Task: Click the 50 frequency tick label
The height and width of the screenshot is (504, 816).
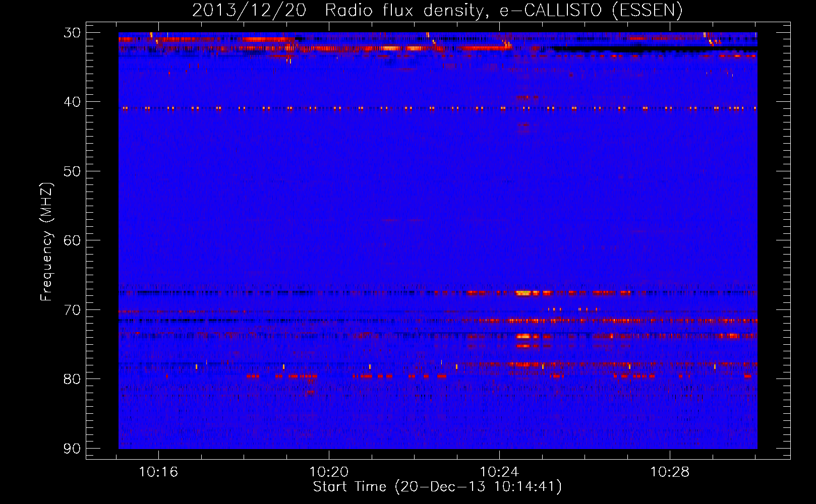Action: [72, 171]
